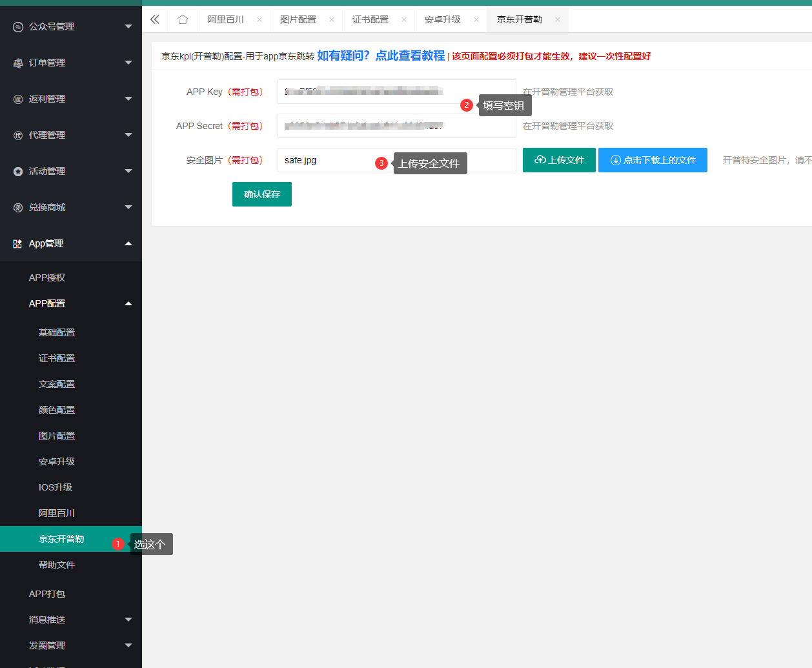Select the 京东开普勒 tab
The height and width of the screenshot is (668, 812).
[x=520, y=19]
